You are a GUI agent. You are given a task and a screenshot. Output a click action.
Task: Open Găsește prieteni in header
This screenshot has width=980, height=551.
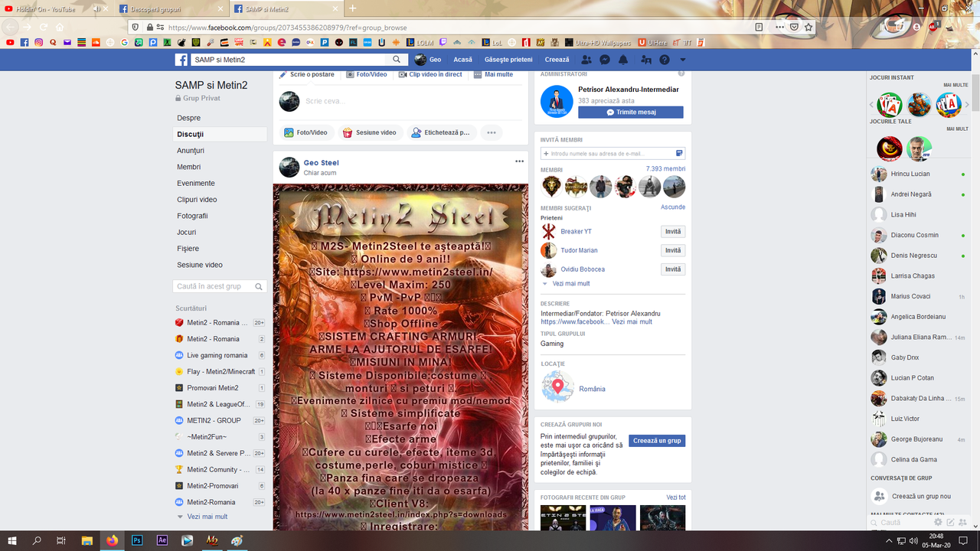[508, 60]
